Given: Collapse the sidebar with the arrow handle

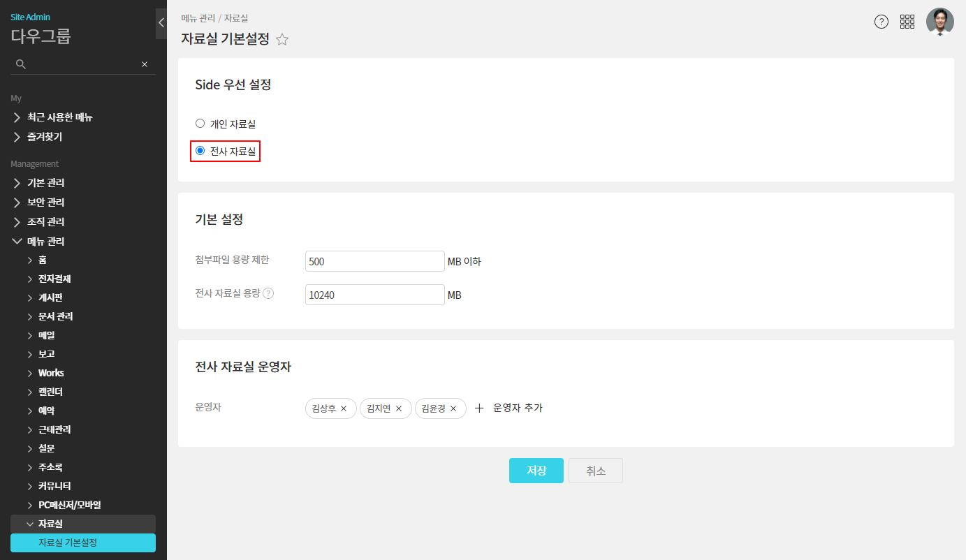Looking at the screenshot, I should 161,23.
